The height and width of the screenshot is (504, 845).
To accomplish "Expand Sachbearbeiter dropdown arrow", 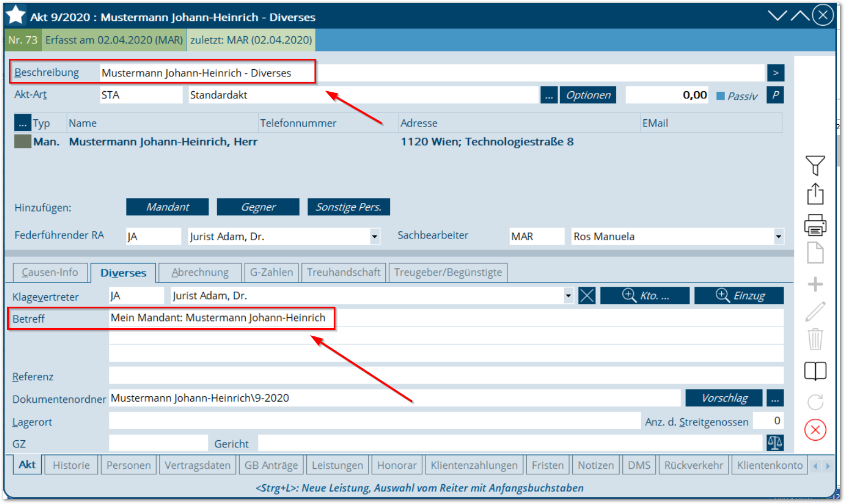I will pos(778,237).
